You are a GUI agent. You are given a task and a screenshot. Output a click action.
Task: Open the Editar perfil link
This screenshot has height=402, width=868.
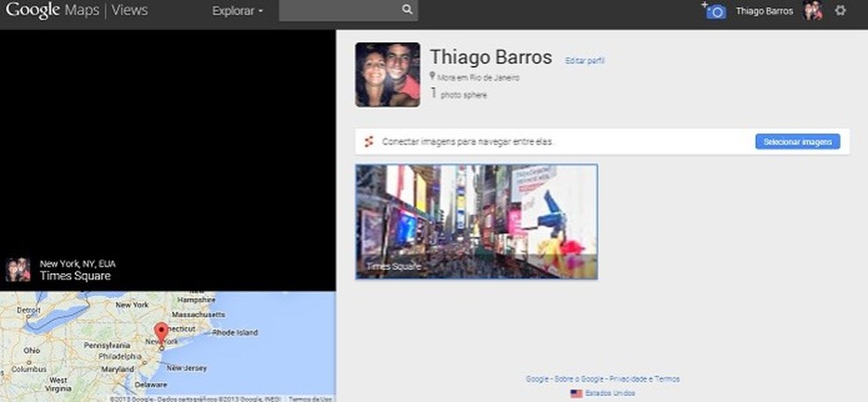(585, 61)
